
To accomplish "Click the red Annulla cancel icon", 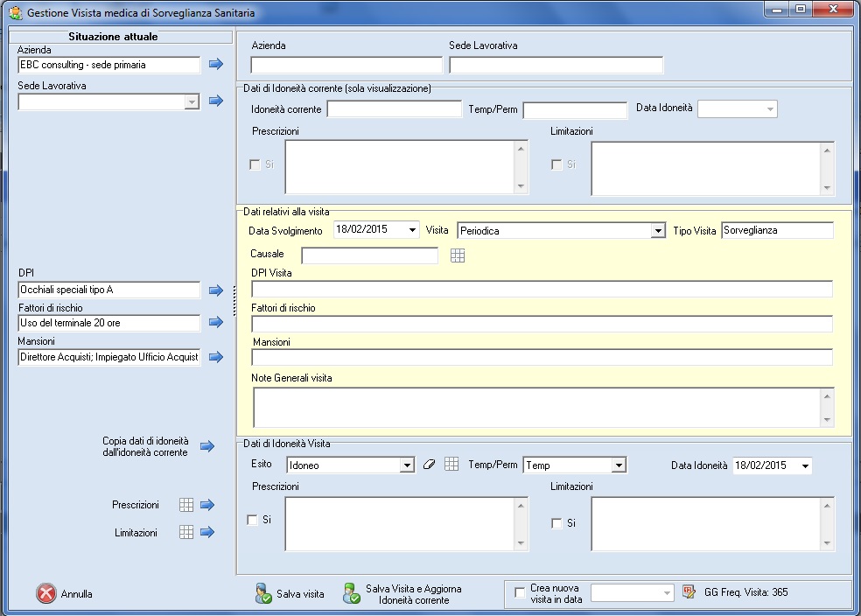I will coord(46,593).
